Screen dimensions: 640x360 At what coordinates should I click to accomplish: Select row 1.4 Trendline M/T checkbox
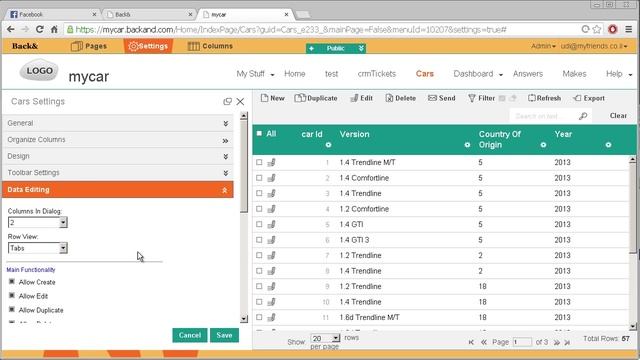click(x=259, y=162)
